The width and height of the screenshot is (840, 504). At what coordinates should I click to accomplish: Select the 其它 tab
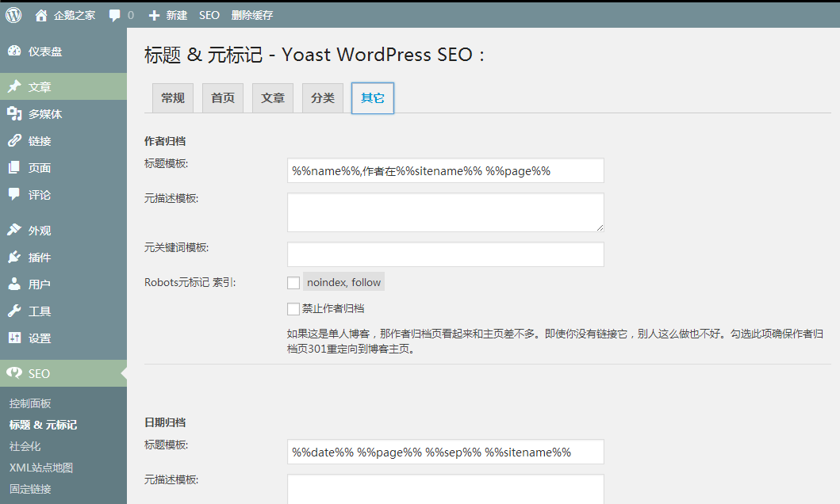tap(372, 98)
